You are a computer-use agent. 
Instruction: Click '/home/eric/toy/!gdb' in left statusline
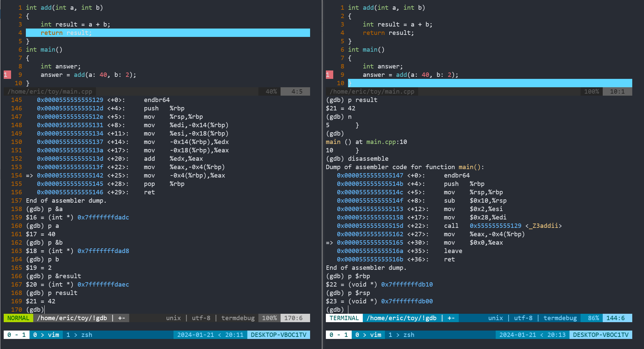[72, 318]
